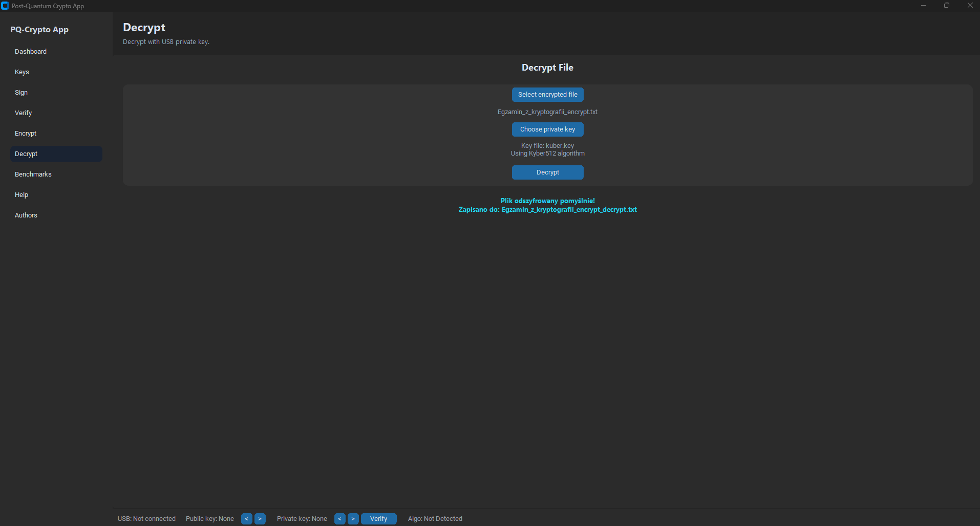The image size is (980, 526).
Task: Open the Help page
Action: coord(22,194)
